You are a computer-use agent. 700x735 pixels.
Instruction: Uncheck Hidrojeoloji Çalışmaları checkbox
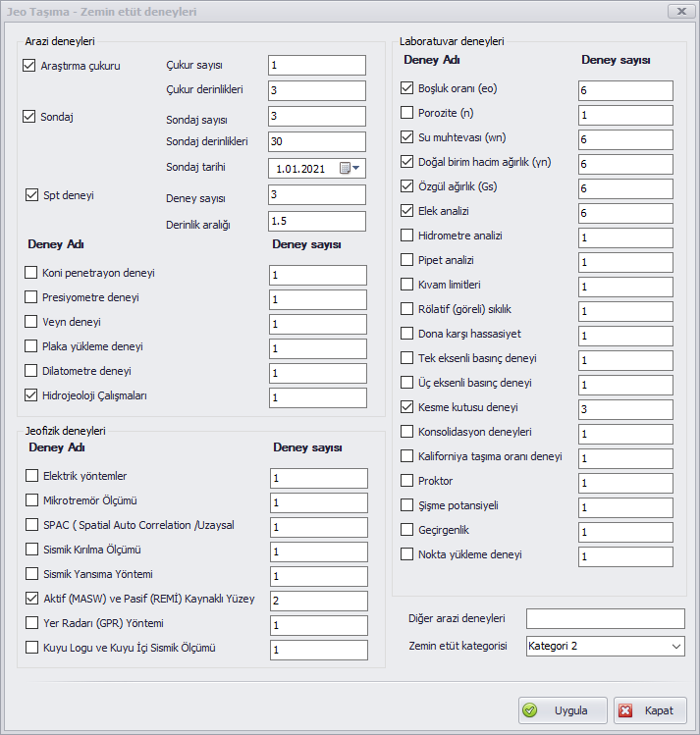[x=31, y=395]
